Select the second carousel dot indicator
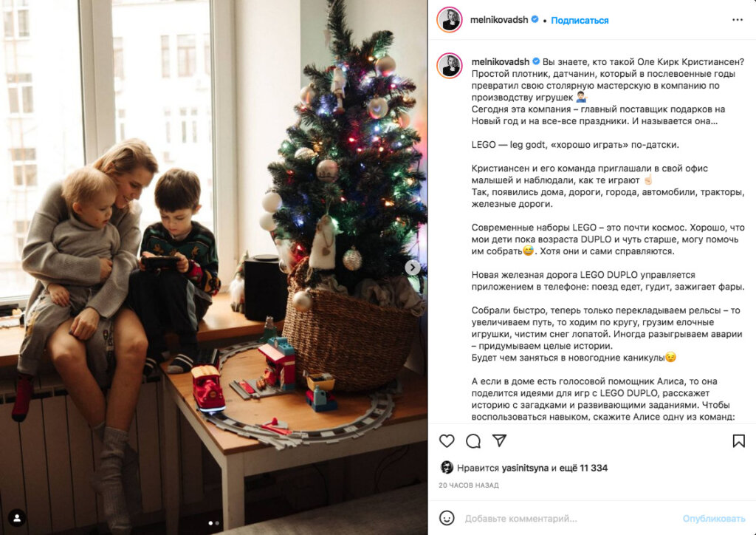 click(x=218, y=523)
